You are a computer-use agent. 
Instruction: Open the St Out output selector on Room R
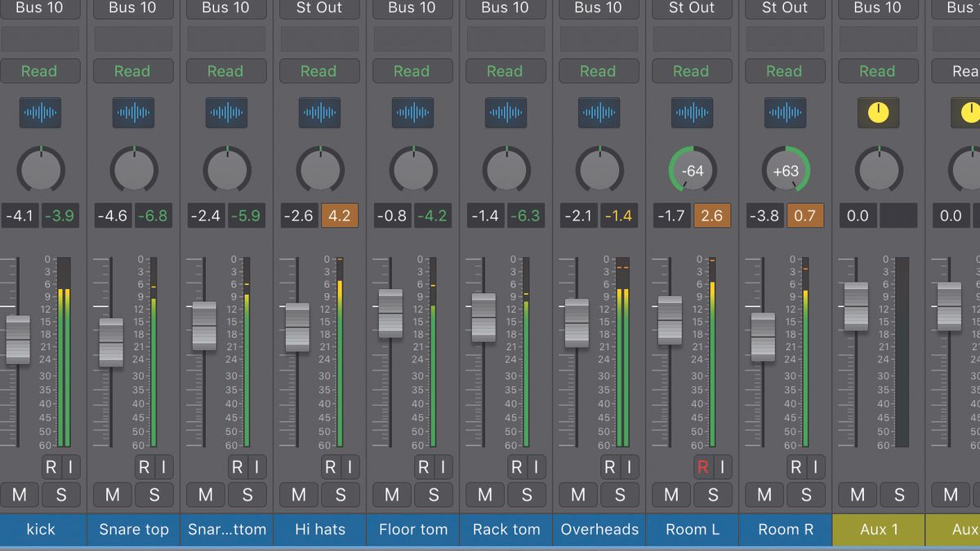coord(785,8)
